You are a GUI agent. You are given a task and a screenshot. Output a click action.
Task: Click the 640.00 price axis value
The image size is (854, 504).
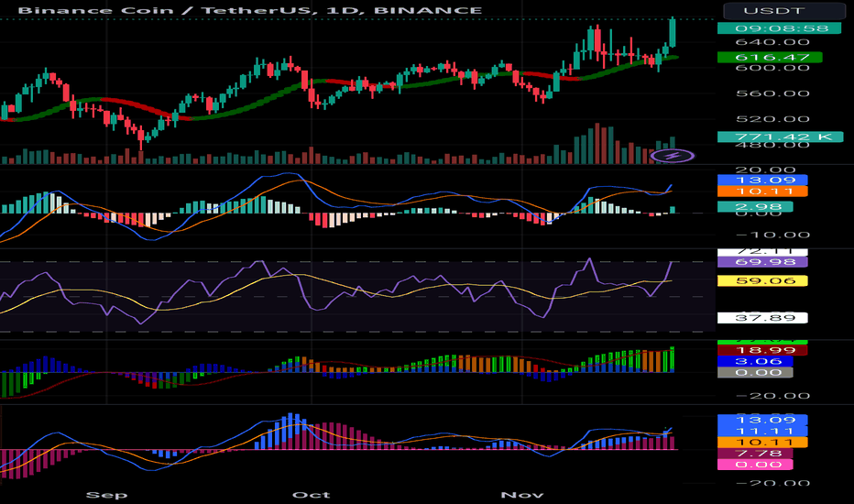(x=772, y=42)
